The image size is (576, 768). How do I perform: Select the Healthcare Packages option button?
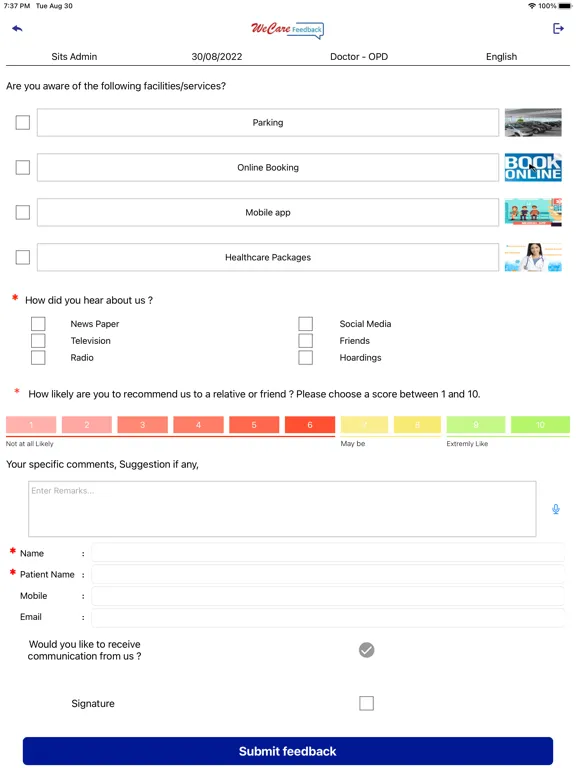coord(268,257)
